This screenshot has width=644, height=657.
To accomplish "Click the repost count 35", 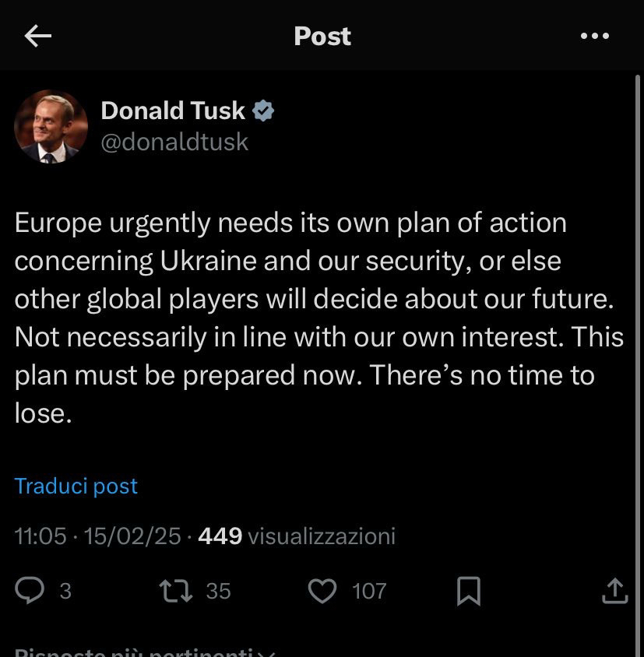I will click(x=218, y=592).
